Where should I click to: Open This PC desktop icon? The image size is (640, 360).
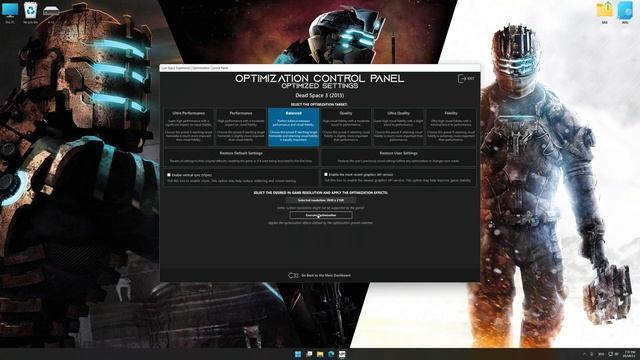(x=10, y=12)
